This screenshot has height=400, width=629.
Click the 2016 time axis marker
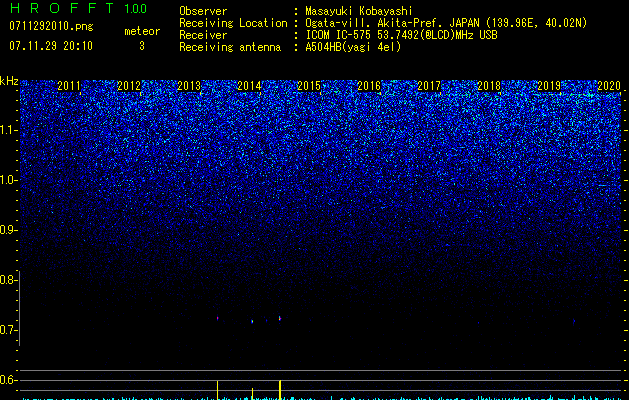[369, 85]
